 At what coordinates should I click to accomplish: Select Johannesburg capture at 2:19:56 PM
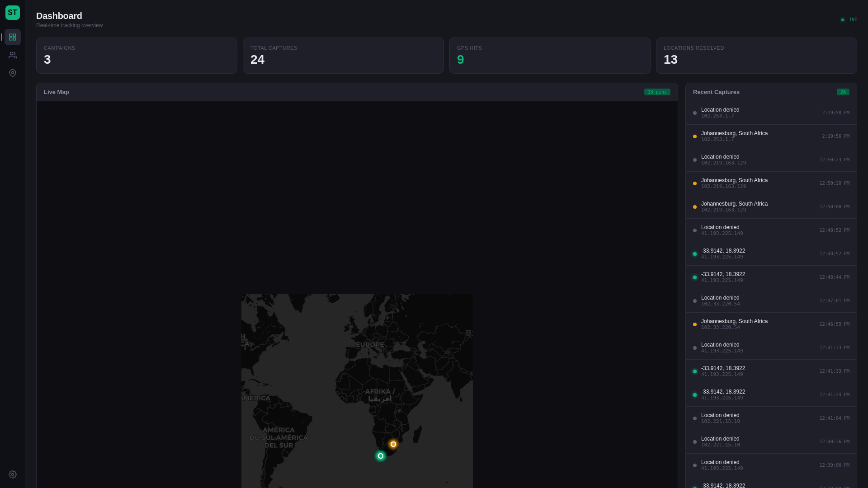pyautogui.click(x=771, y=136)
